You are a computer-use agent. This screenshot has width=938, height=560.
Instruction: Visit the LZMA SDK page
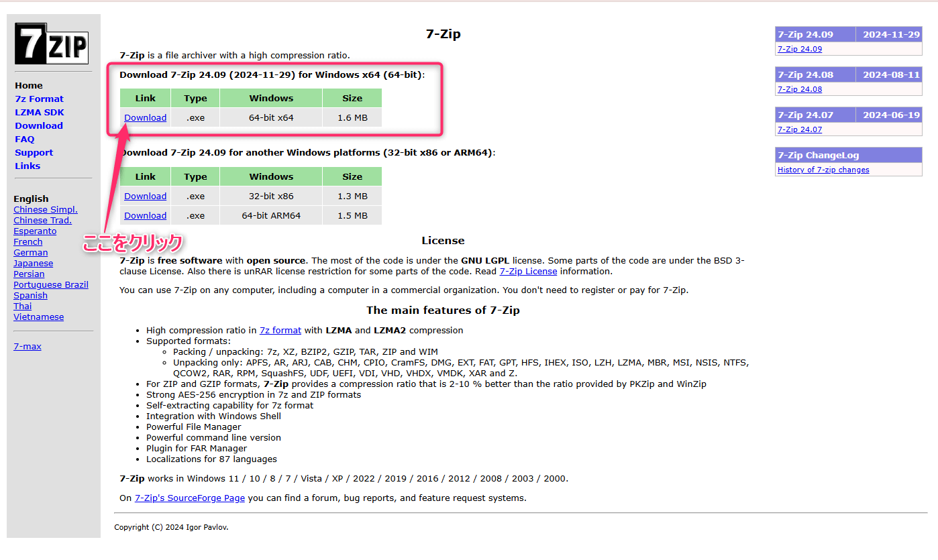[x=39, y=112]
